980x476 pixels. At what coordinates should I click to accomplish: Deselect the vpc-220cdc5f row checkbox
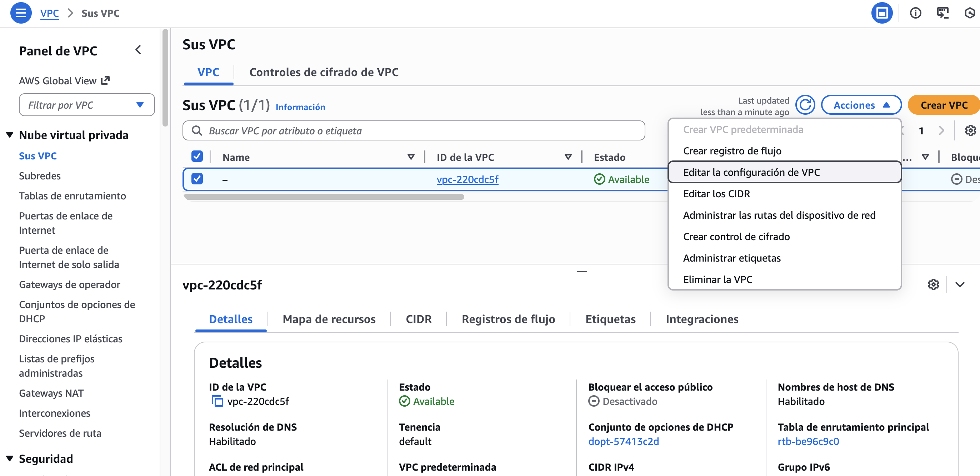[x=197, y=179]
